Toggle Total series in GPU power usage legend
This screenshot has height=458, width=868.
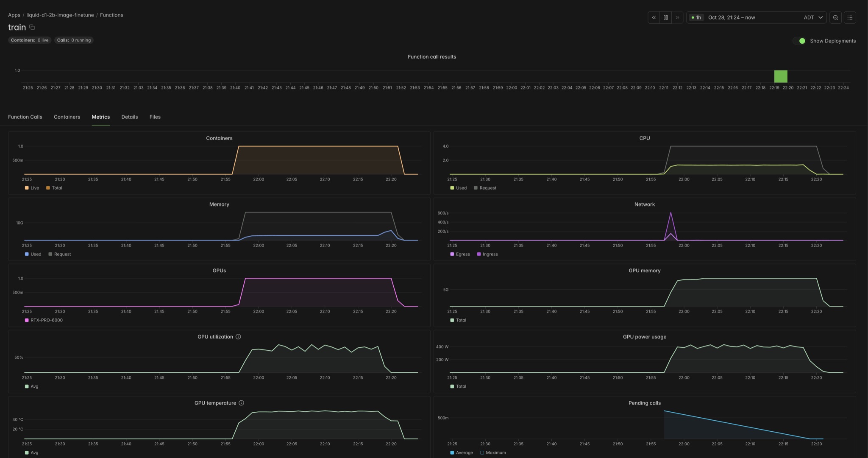coord(458,386)
